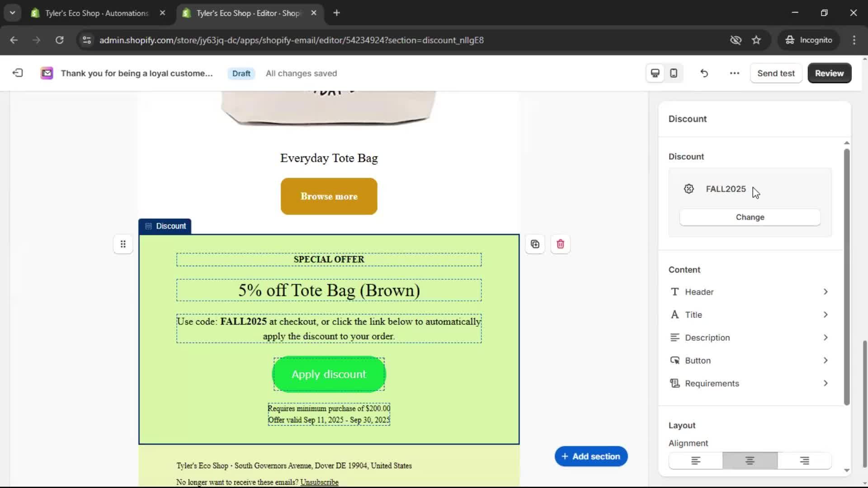Expand the Header content settings
This screenshot has width=868, height=488.
[x=749, y=291]
